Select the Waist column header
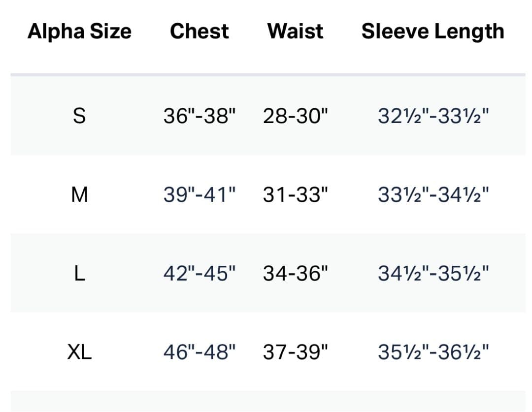The height and width of the screenshot is (412, 532). click(295, 32)
